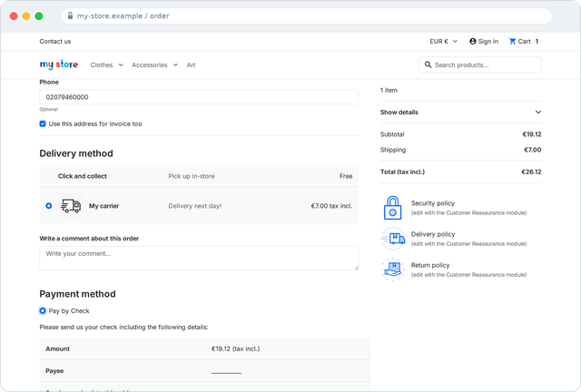Click the Sign in user icon

473,41
